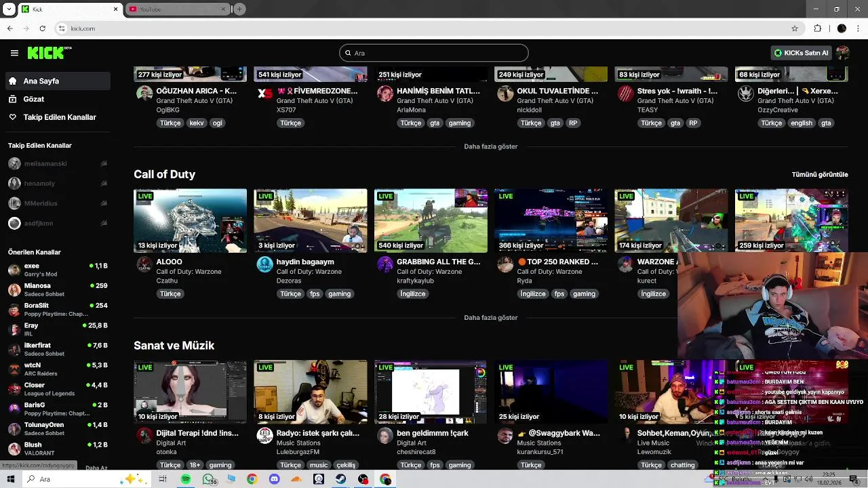Viewport: 868px width, 488px height.
Task: Open Gözat in the sidebar
Action: [58, 99]
